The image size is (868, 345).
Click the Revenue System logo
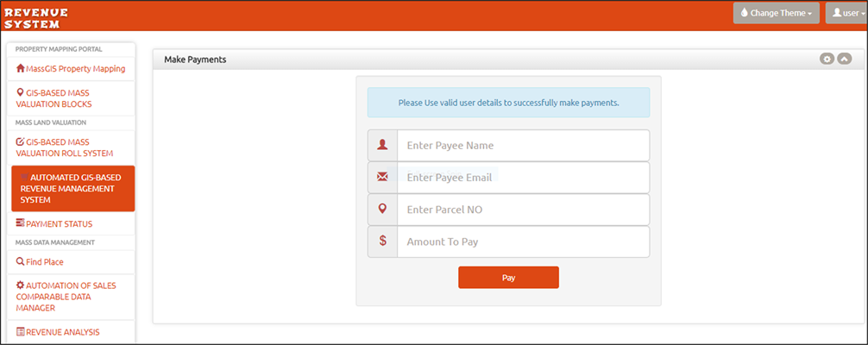coord(36,16)
